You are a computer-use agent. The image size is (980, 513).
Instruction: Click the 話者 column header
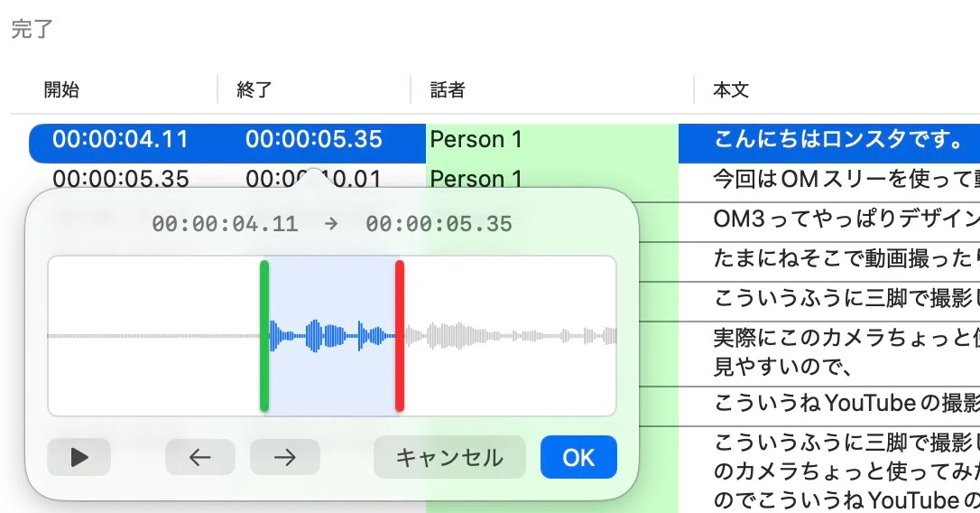coord(448,89)
